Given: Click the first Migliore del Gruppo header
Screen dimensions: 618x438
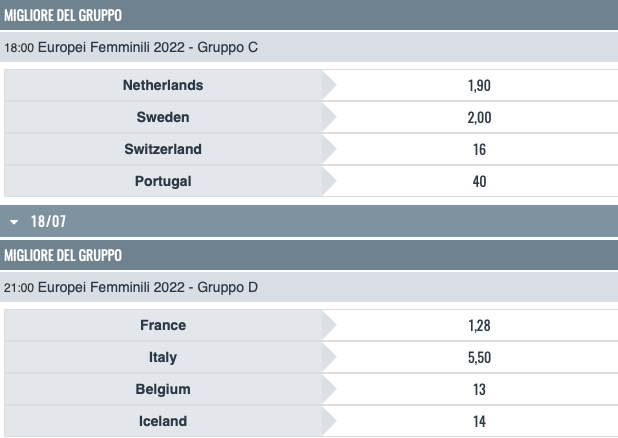Looking at the screenshot, I should click(63, 15).
